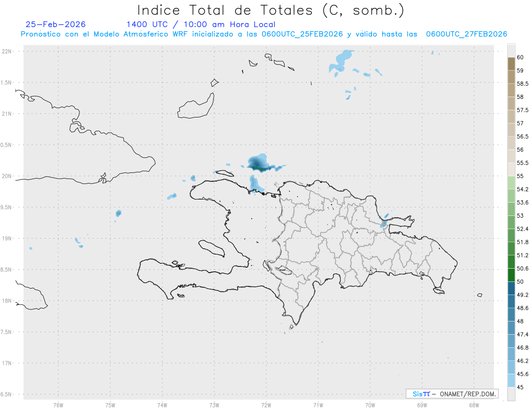Click the "74W" longitude label

pyautogui.click(x=162, y=405)
